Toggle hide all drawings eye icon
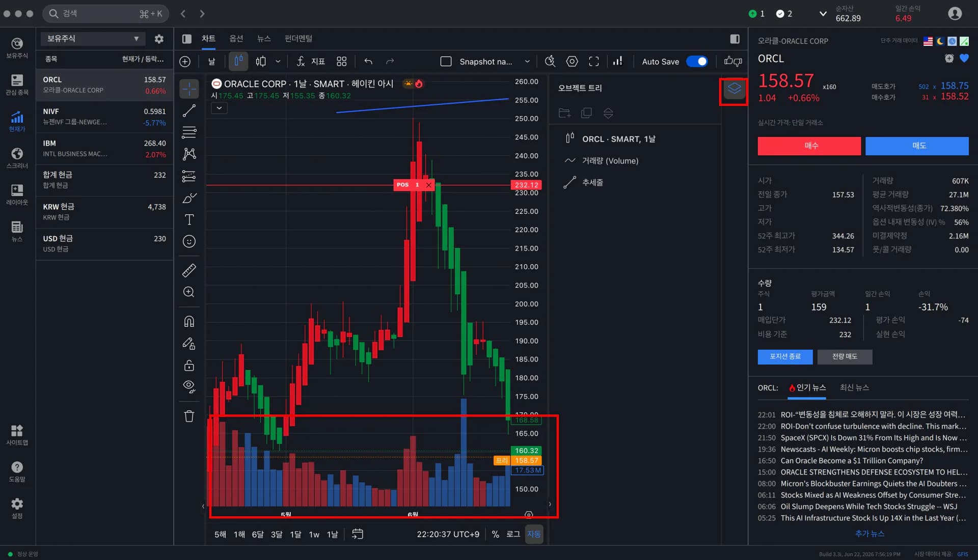This screenshot has width=978, height=560. click(x=189, y=387)
